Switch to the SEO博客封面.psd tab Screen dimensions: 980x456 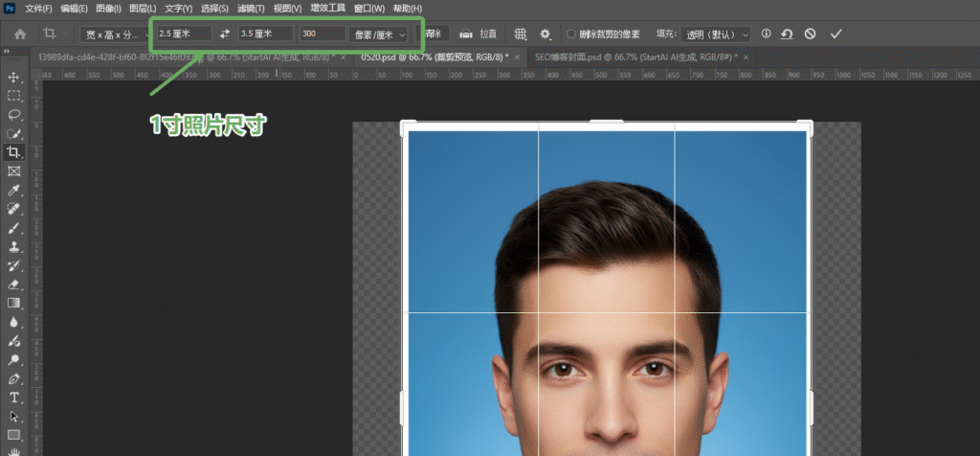pyautogui.click(x=636, y=57)
